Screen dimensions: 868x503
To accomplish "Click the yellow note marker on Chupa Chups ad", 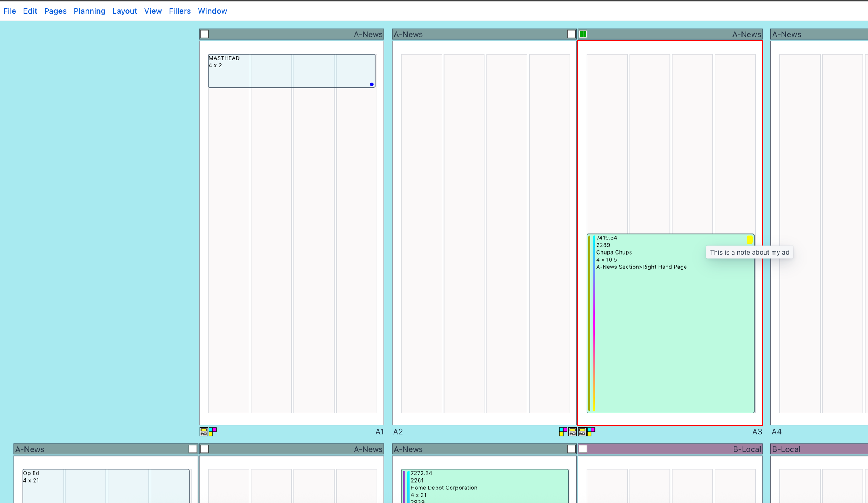I will pos(749,239).
